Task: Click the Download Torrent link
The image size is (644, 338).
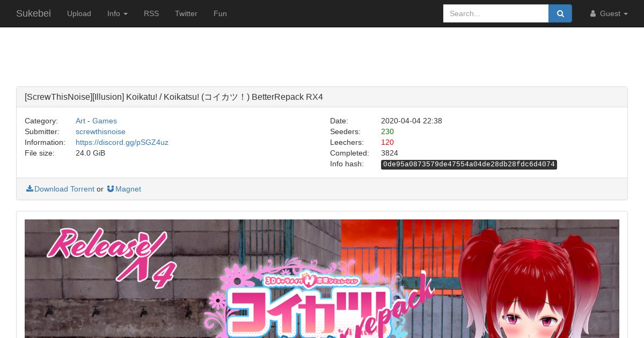Action: (60, 189)
